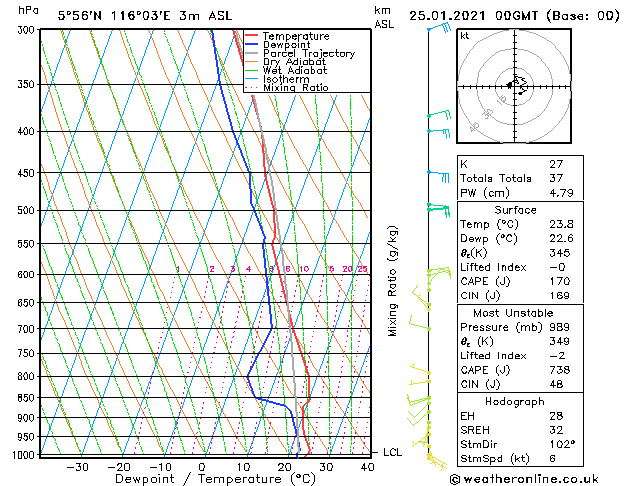Click the 450 hPa pressure label

(x=28, y=173)
